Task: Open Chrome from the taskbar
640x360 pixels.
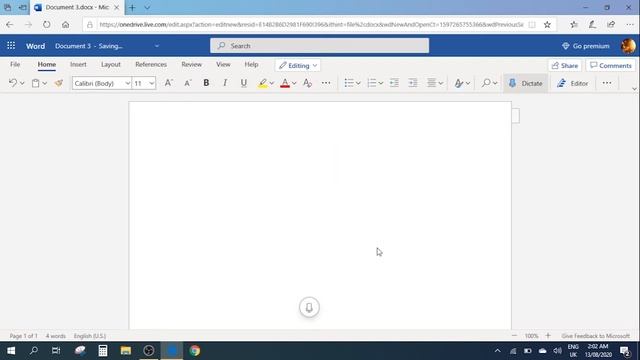Action: point(195,351)
